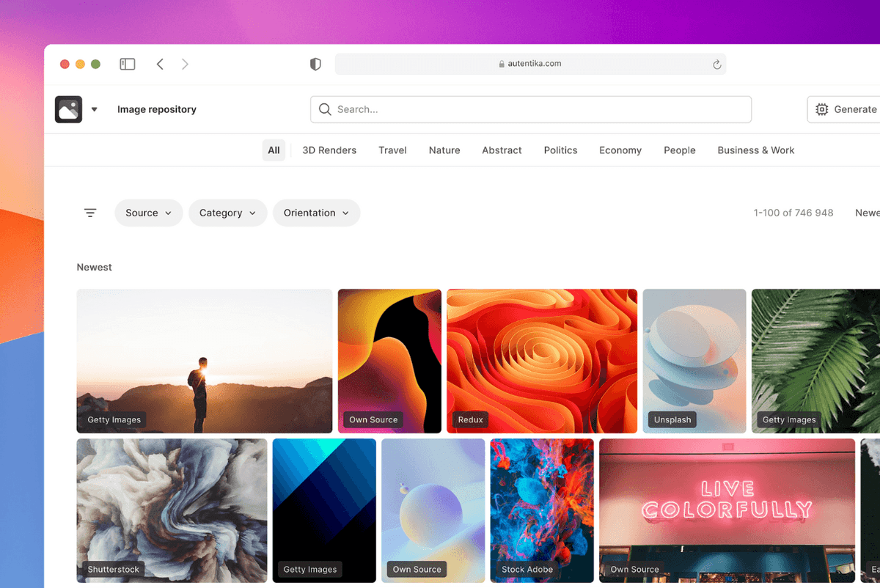This screenshot has height=588, width=880.
Task: Expand the Source filter dropdown
Action: point(149,213)
